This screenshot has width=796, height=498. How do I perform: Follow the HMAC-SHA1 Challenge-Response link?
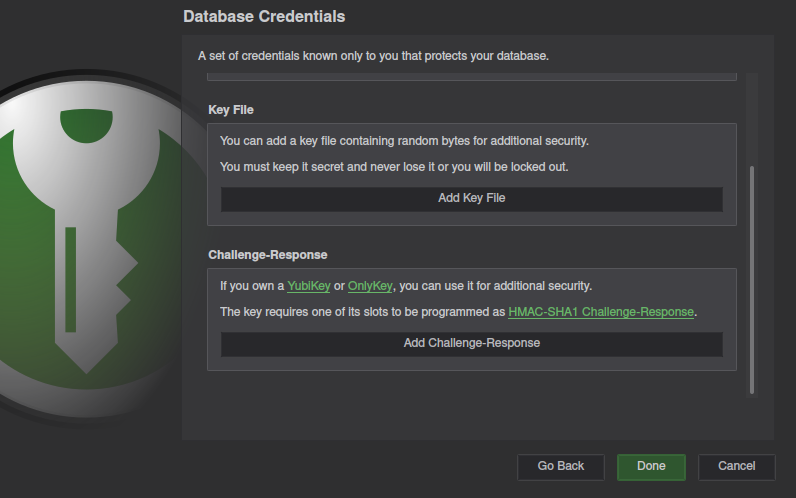point(601,312)
